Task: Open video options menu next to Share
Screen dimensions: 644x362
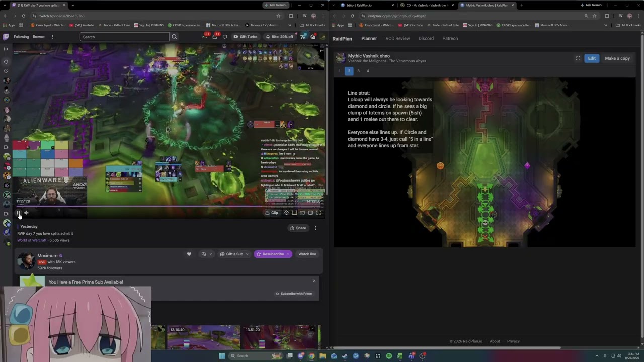Action: click(315, 228)
